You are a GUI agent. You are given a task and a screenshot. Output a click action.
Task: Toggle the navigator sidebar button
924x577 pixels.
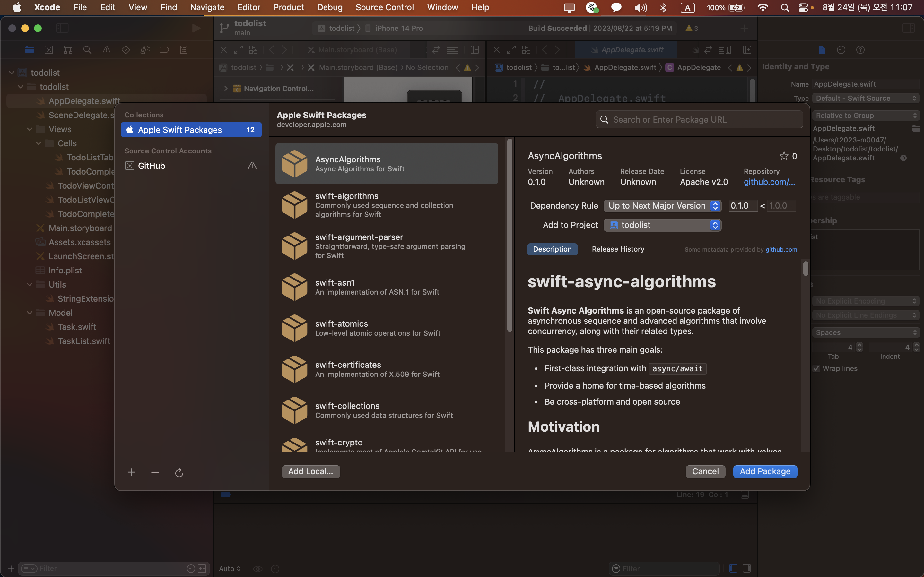coord(62,28)
